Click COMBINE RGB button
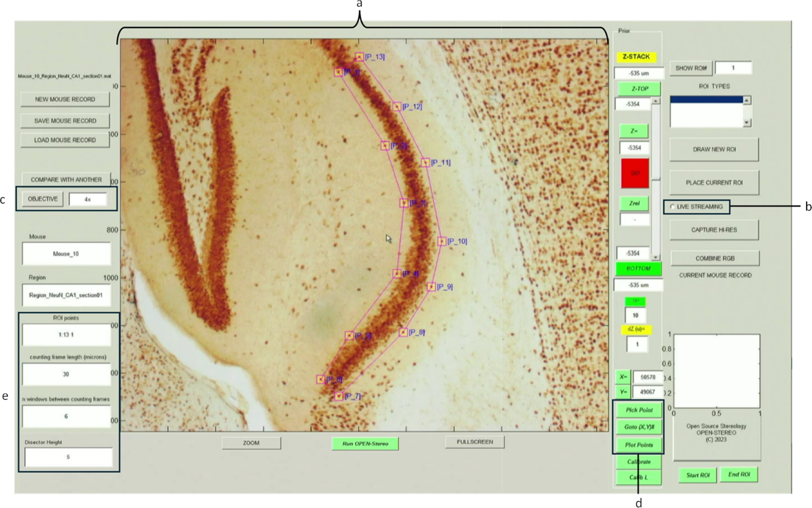 coord(715,258)
